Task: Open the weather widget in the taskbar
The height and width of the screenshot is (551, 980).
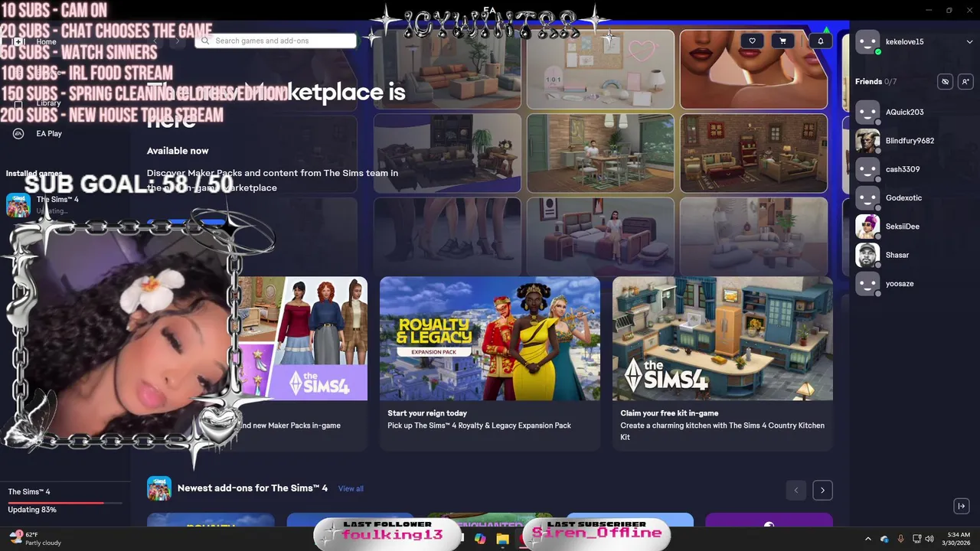Action: pos(35,538)
